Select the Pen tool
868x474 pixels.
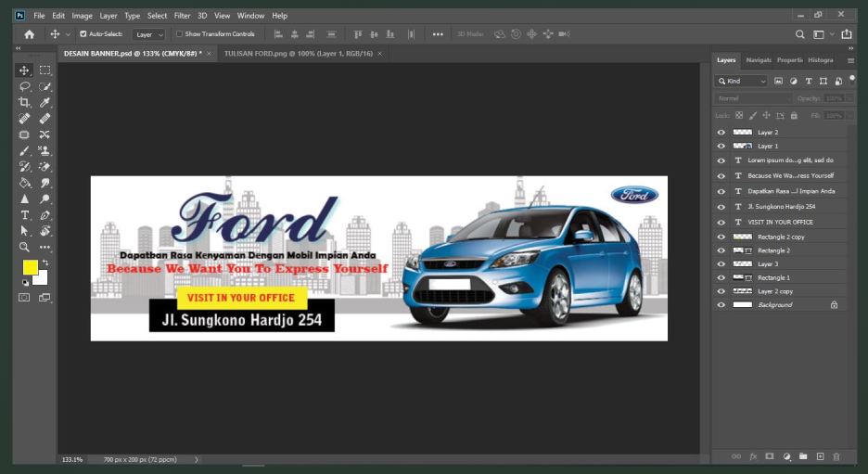point(45,215)
